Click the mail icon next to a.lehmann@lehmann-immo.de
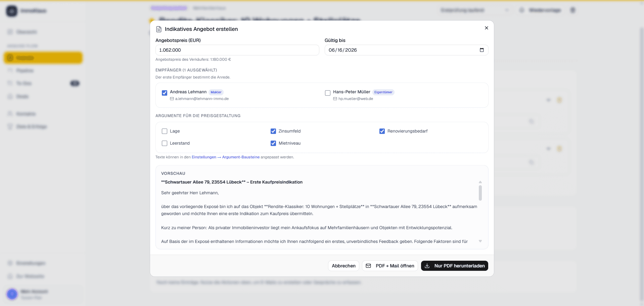The width and height of the screenshot is (644, 306). [x=172, y=99]
